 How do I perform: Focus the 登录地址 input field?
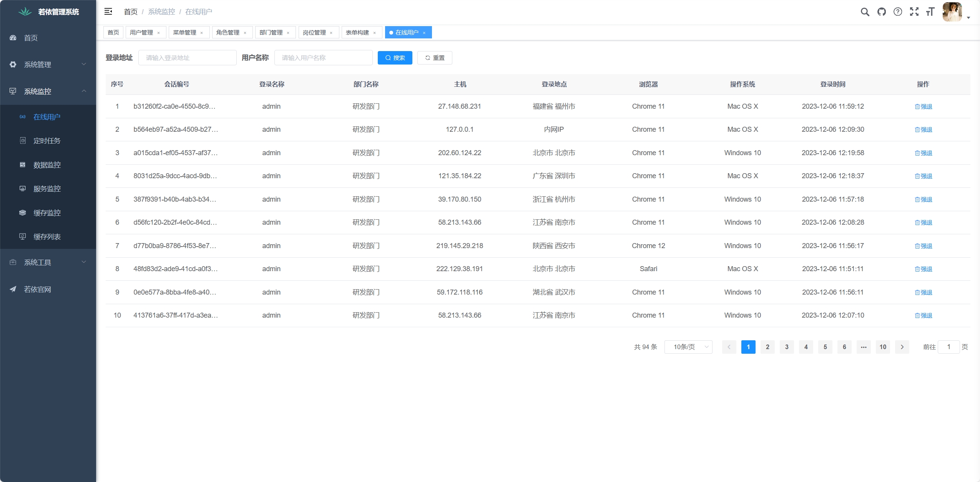[x=187, y=58]
